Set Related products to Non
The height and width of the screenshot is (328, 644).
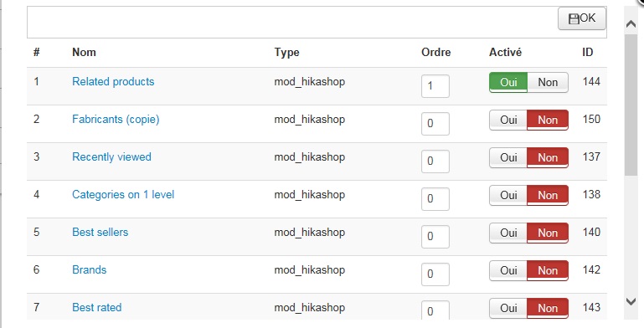[548, 83]
